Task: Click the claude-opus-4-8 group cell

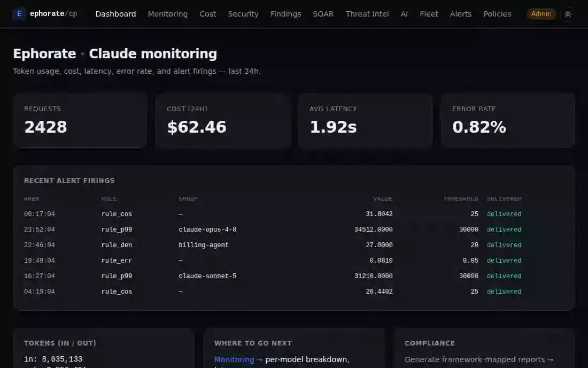Action: [207, 229]
